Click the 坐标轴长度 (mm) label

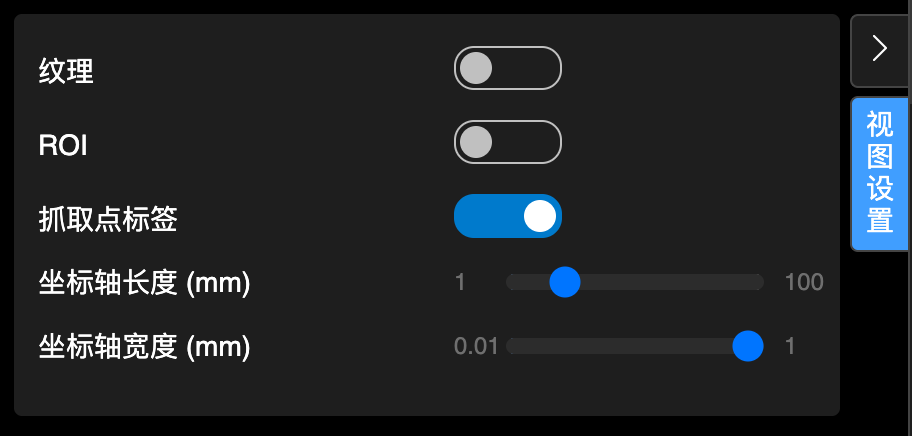(144, 283)
